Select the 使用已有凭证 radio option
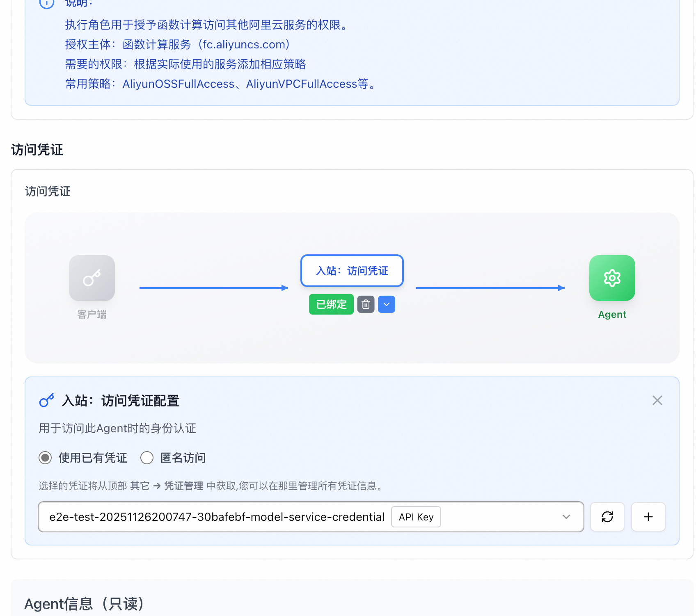Viewport: 696px width, 616px height. (45, 458)
